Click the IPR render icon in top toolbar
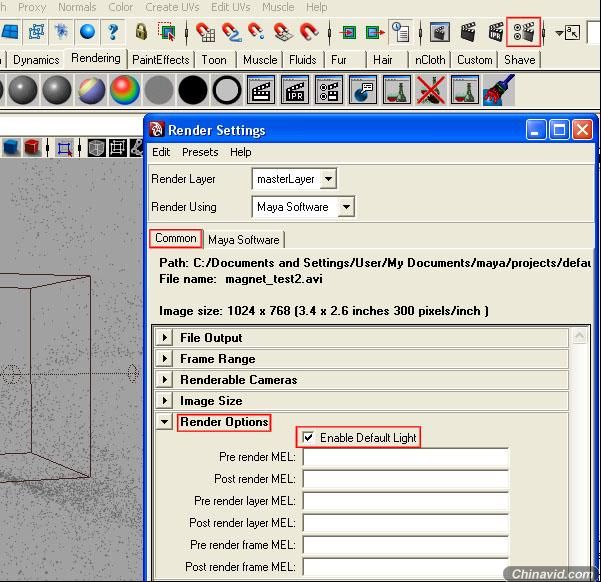601x582 pixels. coord(495,32)
